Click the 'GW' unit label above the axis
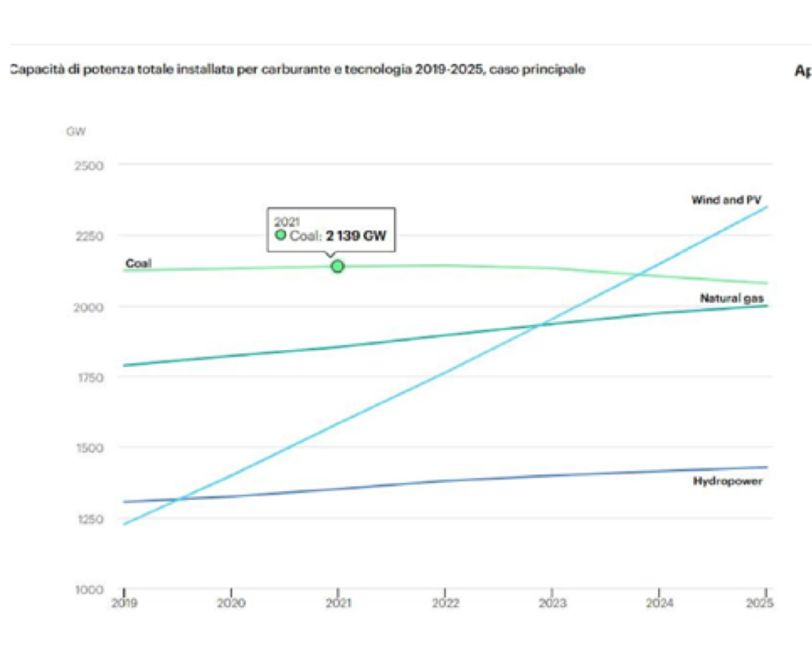This screenshot has height=658, width=812. click(x=75, y=130)
